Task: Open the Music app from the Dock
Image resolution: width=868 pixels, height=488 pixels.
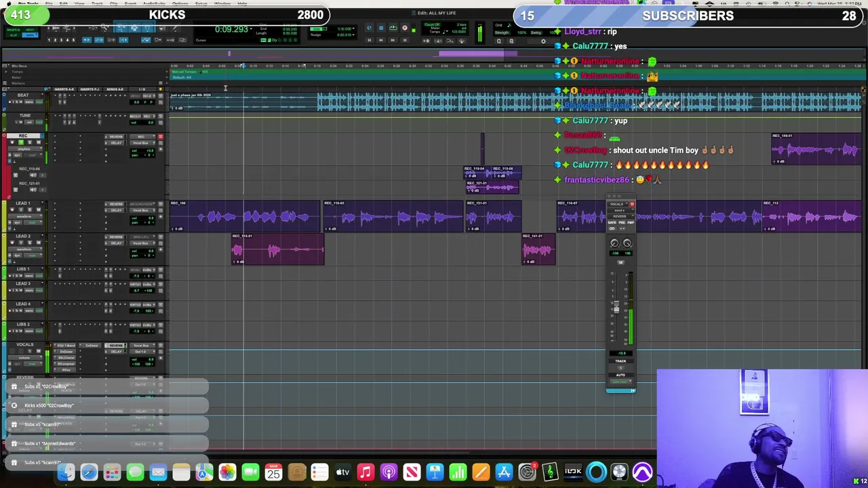Action: [366, 472]
